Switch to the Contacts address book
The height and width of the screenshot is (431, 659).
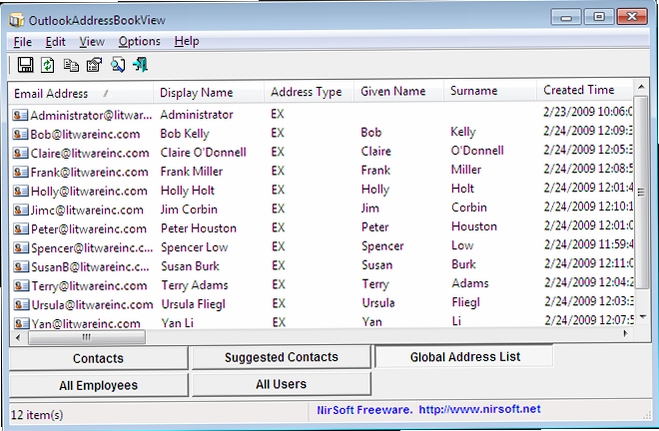(x=98, y=358)
